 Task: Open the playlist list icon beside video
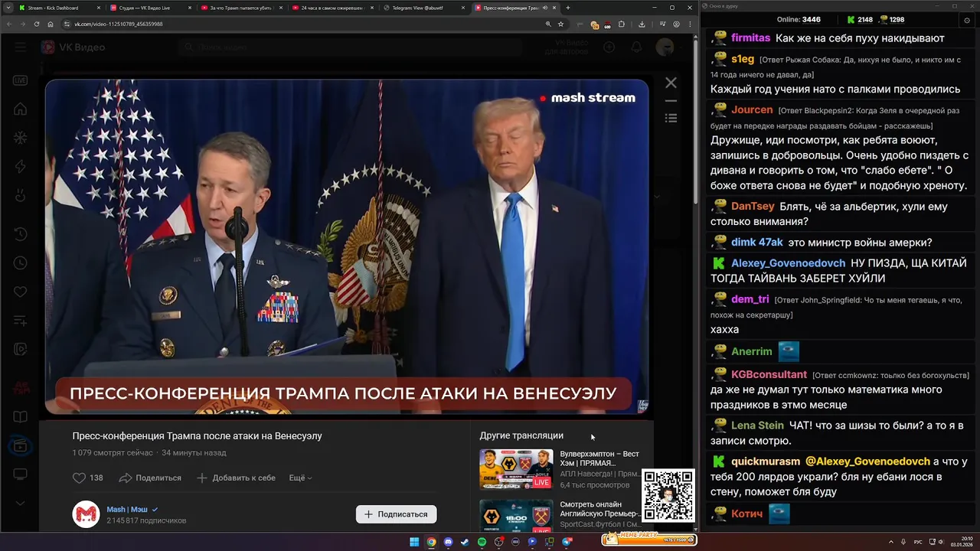(x=671, y=118)
